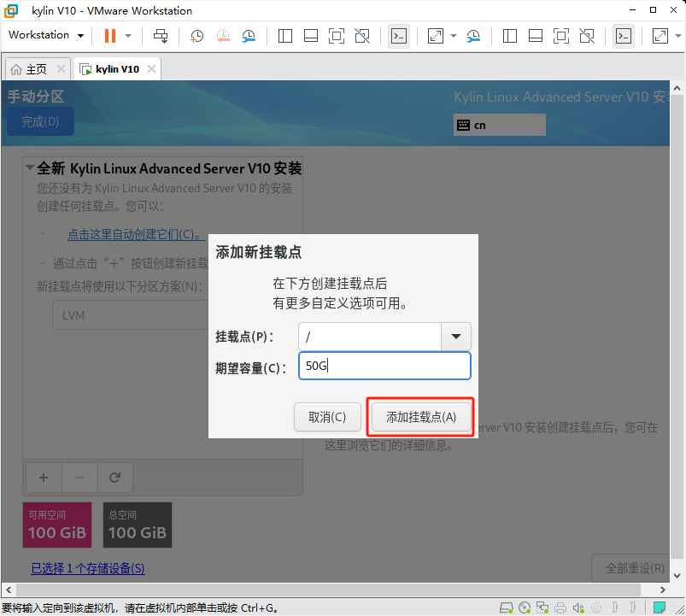Click the 点击这里自动创建它们(C) link
Screen dimensions: 686x616
pyautogui.click(x=136, y=234)
